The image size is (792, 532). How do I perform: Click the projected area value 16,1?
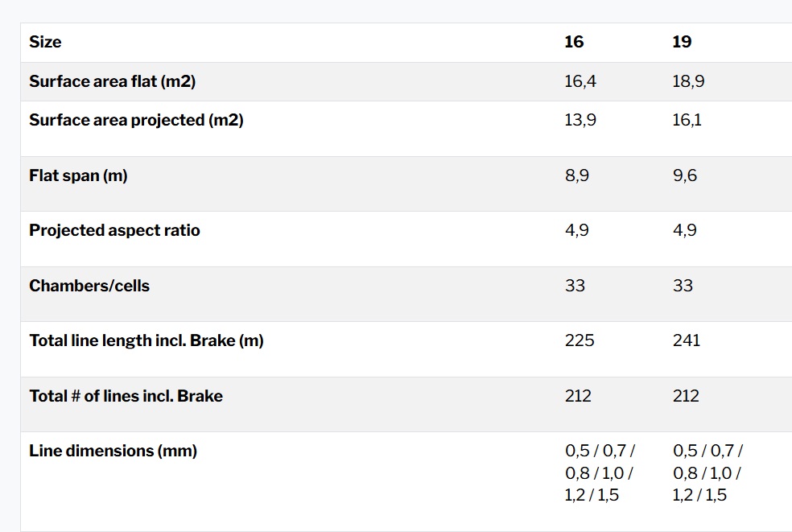687,120
